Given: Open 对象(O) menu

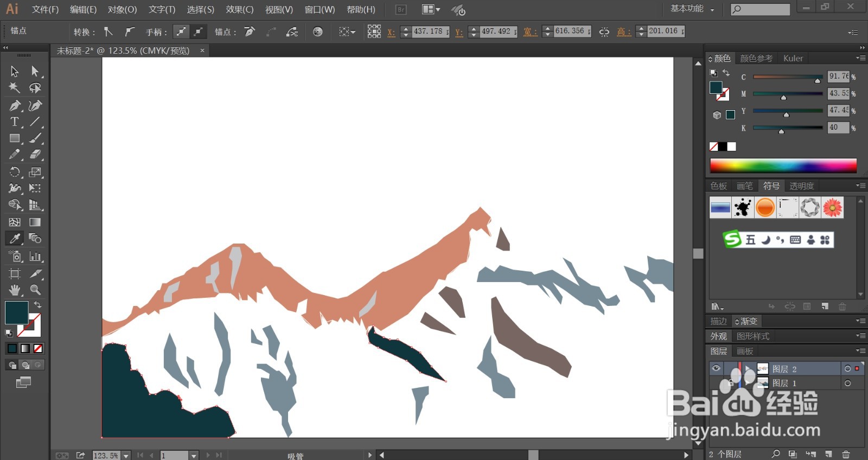Looking at the screenshot, I should 122,9.
